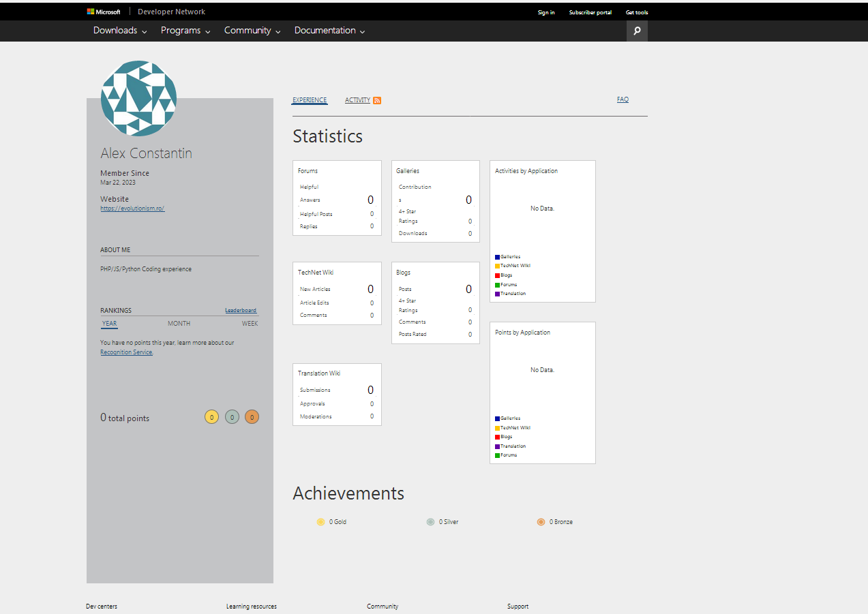Screen dimensions: 868x614
Task: Click the Galleries statistics card title
Action: (408, 171)
